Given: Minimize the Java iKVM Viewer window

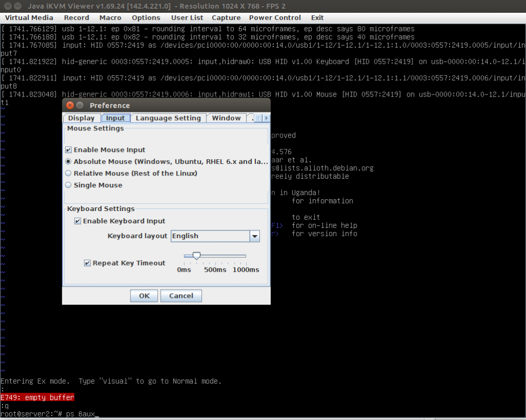Looking at the screenshot, I should coord(17,6).
